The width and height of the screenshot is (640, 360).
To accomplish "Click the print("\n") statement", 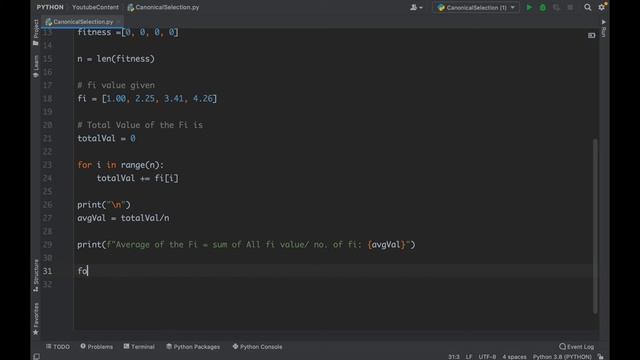I will click(104, 205).
